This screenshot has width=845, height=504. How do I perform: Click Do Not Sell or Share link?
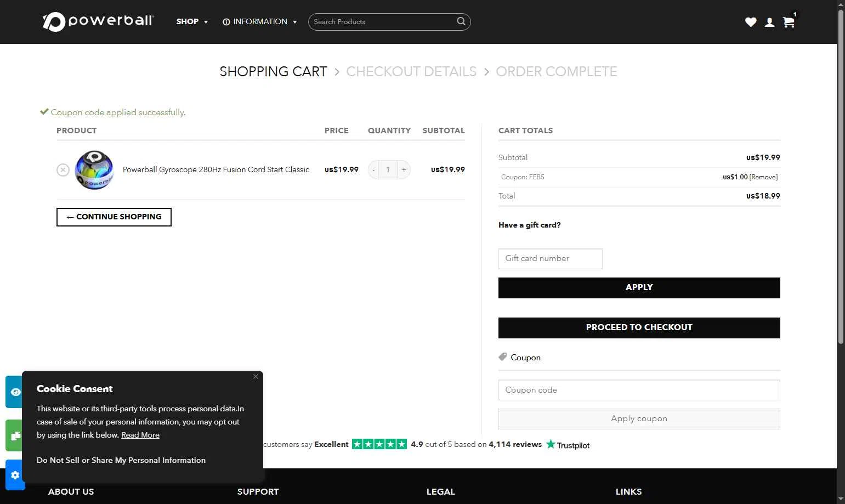pos(121,460)
